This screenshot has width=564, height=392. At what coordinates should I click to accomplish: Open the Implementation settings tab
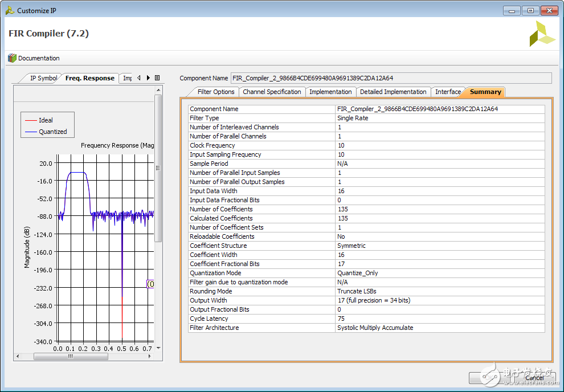(x=330, y=92)
